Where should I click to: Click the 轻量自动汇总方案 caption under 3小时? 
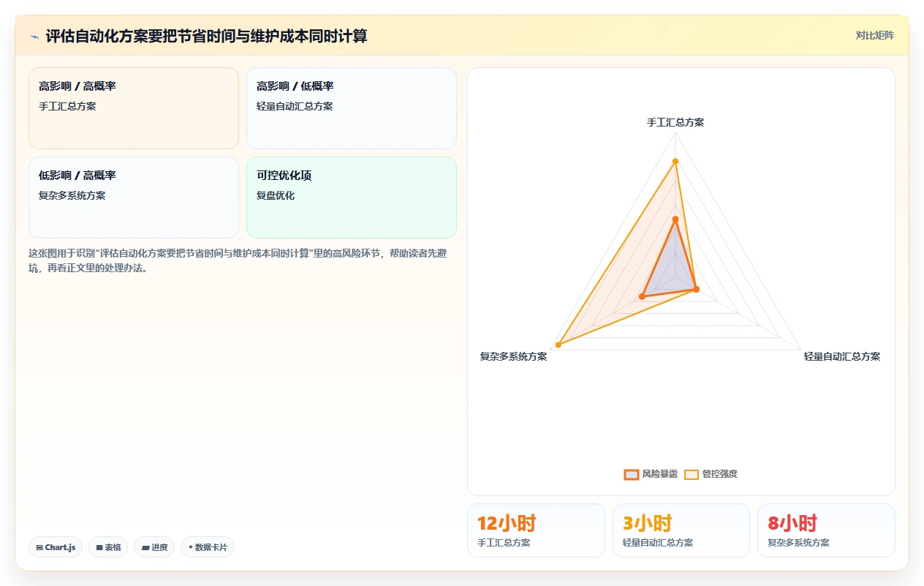coord(657,543)
